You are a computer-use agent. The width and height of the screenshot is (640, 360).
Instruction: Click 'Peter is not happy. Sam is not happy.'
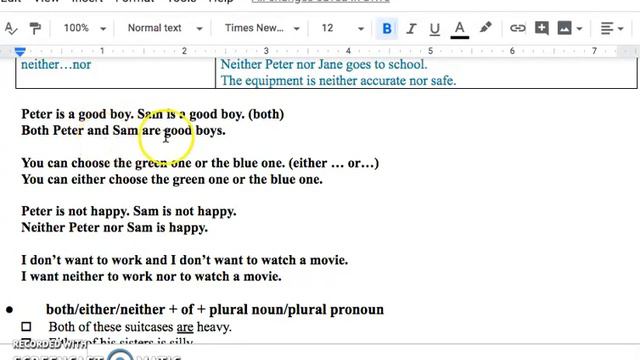(x=129, y=211)
